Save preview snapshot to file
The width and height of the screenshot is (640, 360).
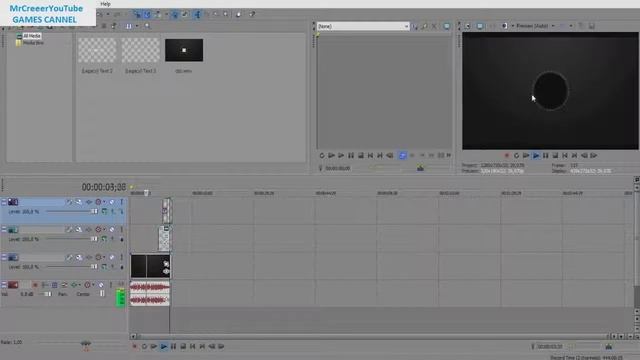(x=591, y=26)
